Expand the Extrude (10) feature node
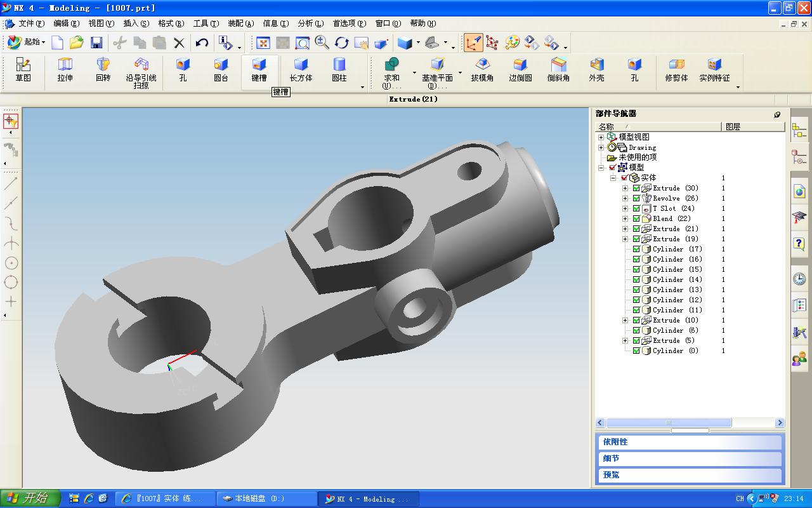 click(625, 320)
